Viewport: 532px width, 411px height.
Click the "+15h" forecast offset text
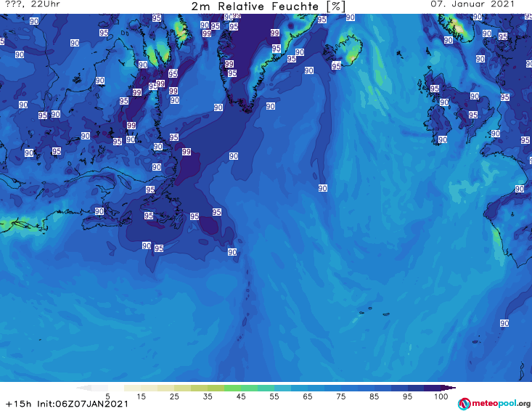(x=19, y=404)
